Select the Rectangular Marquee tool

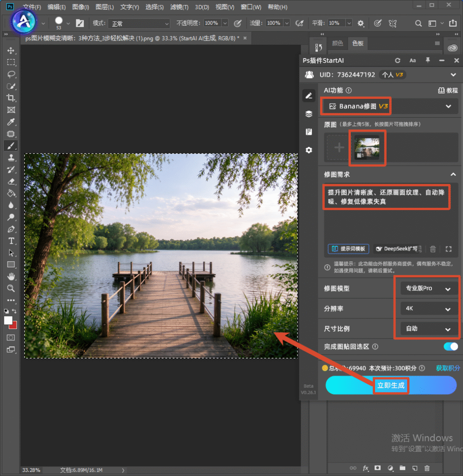[11, 62]
